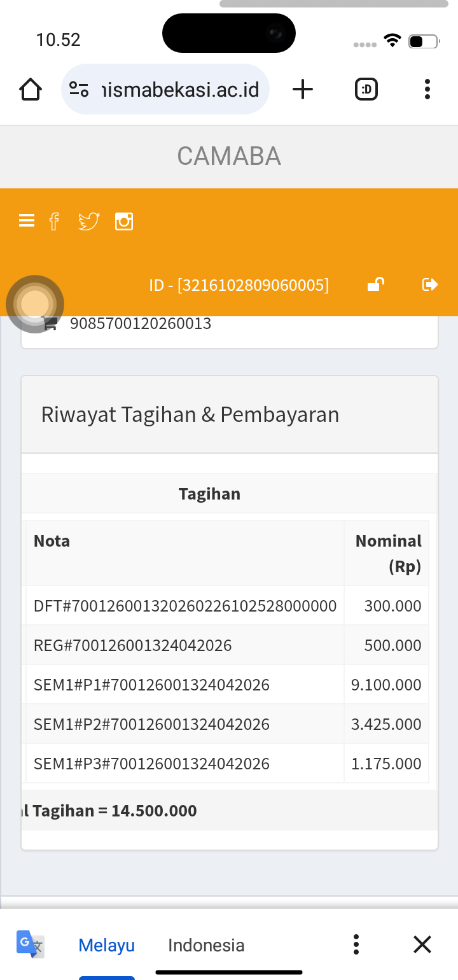Select Melayu language tab
Screen dimensions: 458x980
(x=107, y=945)
